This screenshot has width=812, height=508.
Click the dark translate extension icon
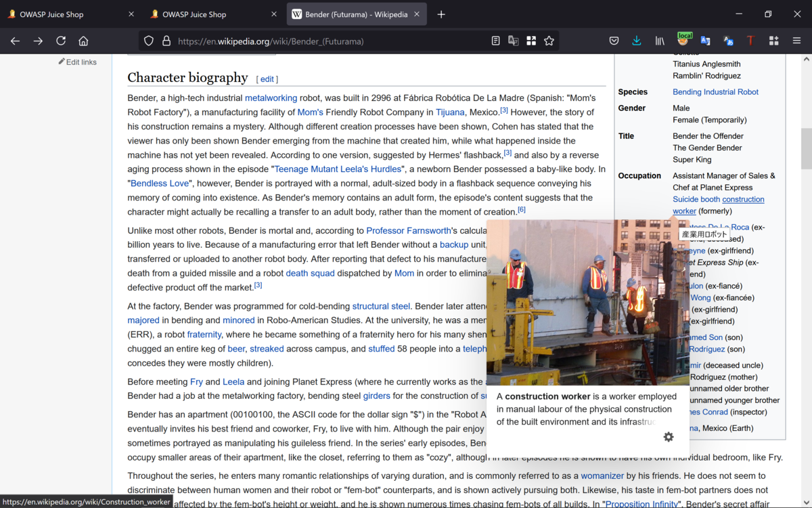728,41
